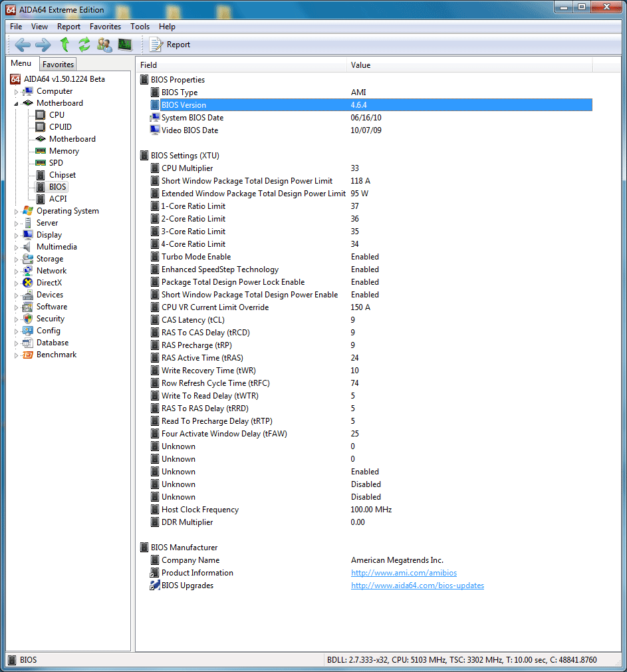Image resolution: width=627 pixels, height=672 pixels.
Task: Switch to the Menu tab
Action: tap(21, 63)
